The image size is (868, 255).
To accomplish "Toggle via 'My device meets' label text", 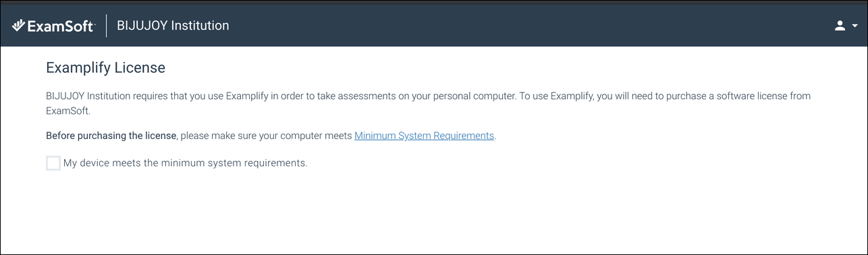I will point(185,163).
